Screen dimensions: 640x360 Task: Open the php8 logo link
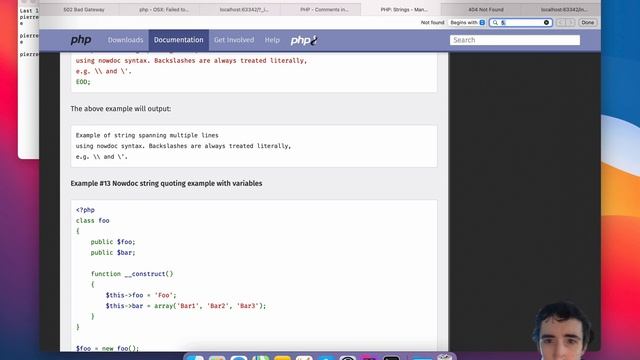coord(304,40)
